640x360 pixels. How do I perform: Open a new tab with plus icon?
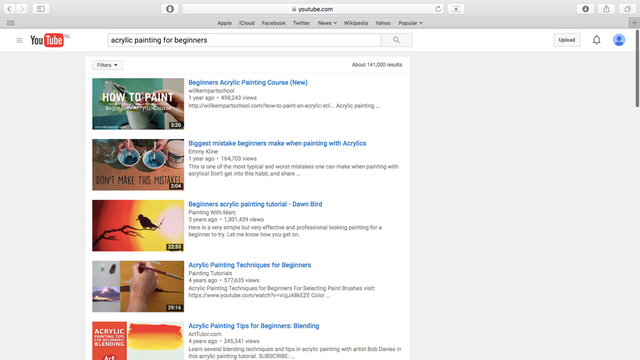(634, 23)
